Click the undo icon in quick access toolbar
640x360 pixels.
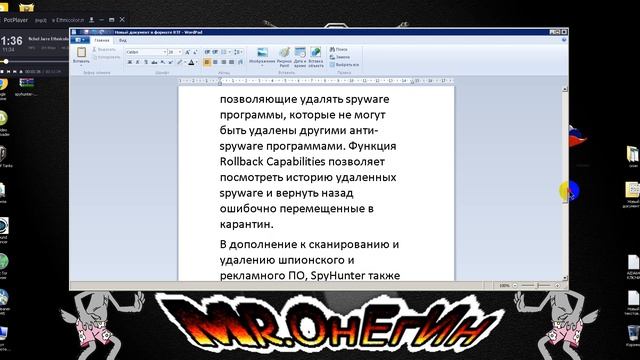(x=93, y=32)
